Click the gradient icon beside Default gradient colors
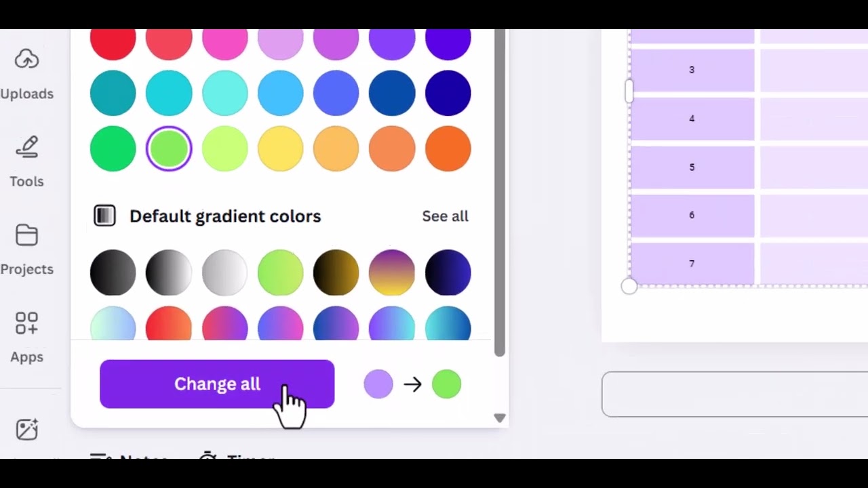Screen dimensions: 868x488 [x=104, y=216]
